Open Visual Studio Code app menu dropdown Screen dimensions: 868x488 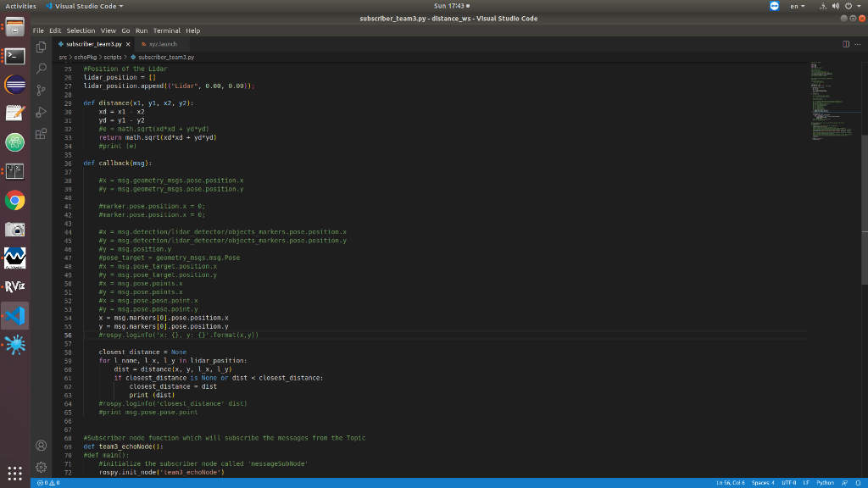coord(84,6)
